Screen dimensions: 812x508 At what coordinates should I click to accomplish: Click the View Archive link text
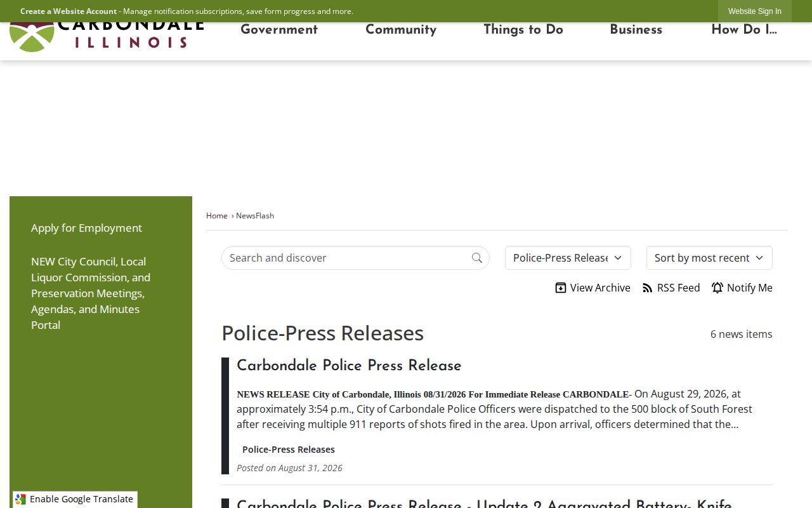point(600,288)
